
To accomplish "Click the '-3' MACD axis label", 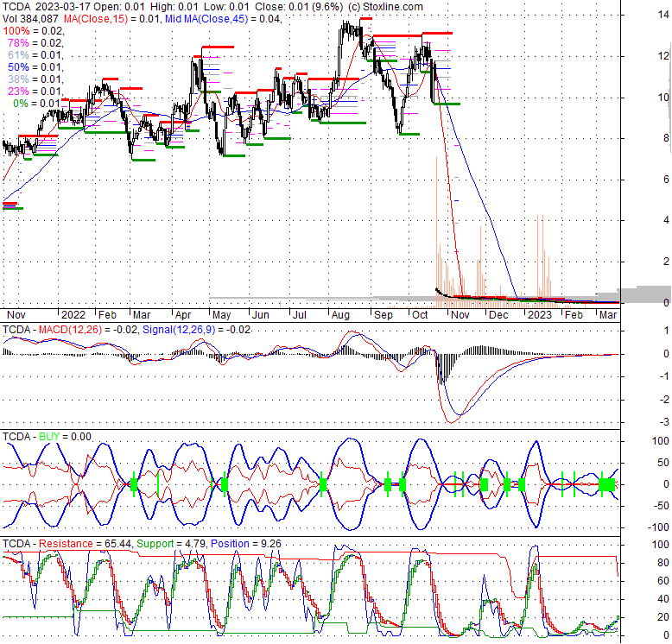I will tap(664, 423).
